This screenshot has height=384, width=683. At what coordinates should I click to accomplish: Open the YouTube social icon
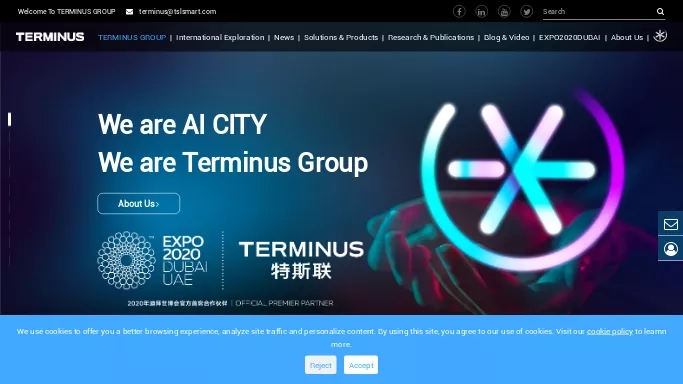click(504, 11)
